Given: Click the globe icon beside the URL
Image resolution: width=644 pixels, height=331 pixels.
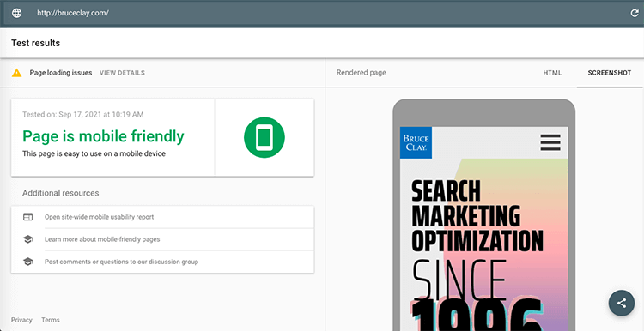Looking at the screenshot, I should click(17, 13).
